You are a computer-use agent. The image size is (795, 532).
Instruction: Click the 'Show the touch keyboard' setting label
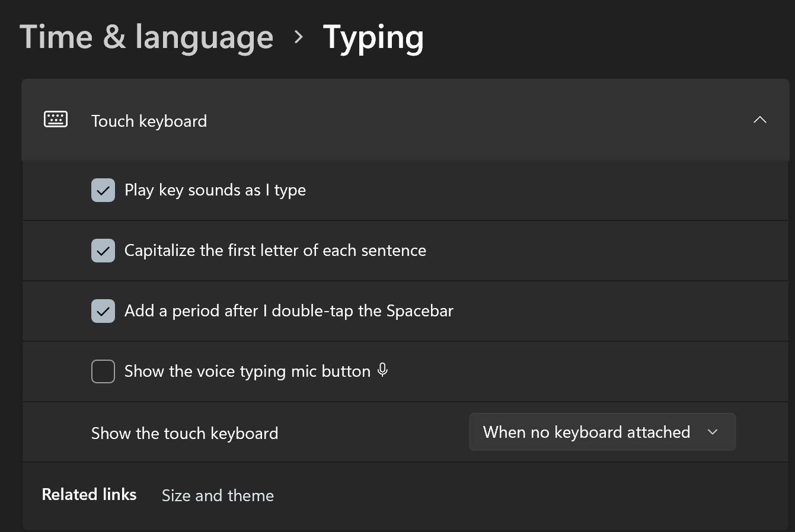[x=184, y=434]
